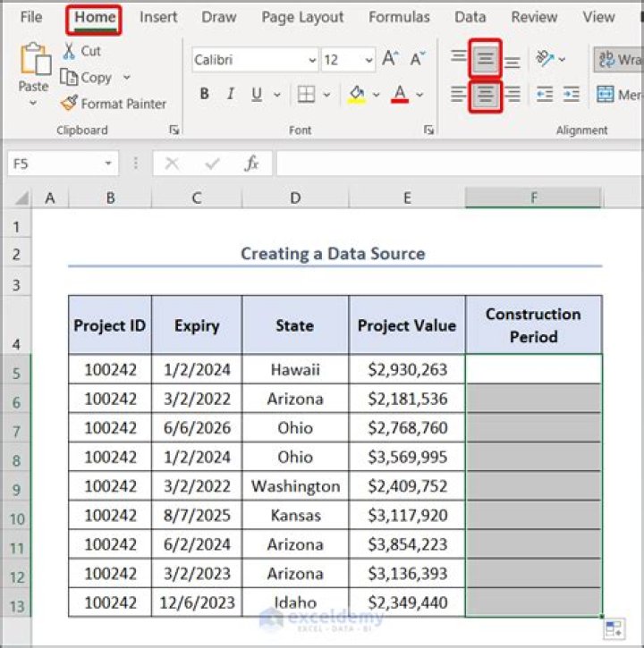Apply the yellow fill color swatch
The height and width of the screenshot is (648, 644).
tap(357, 95)
